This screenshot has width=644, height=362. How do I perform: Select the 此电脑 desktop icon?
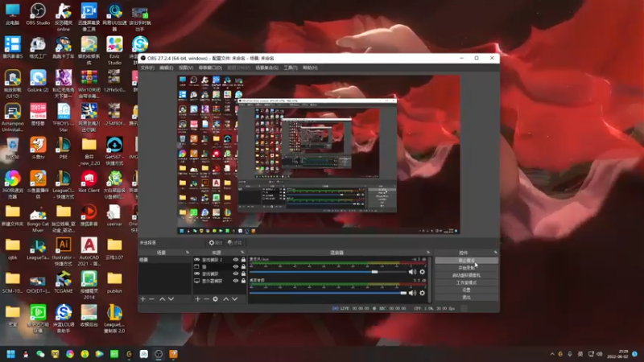tap(12, 14)
